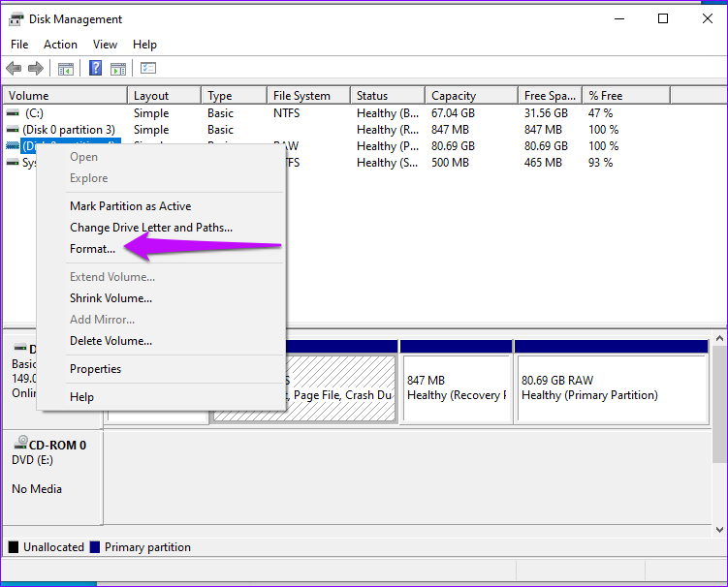Screen dimensions: 728x587
Task: Click the 67.04 GB capacity cell
Action: [x=453, y=112]
